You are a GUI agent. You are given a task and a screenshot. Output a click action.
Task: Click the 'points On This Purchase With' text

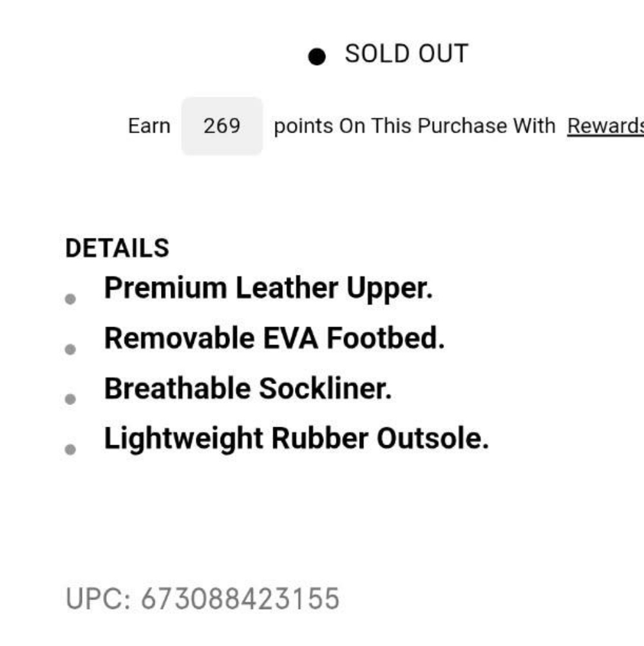415,126
